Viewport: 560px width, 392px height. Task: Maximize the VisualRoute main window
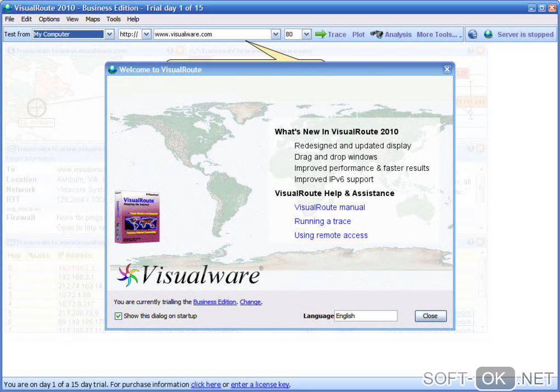(542, 8)
